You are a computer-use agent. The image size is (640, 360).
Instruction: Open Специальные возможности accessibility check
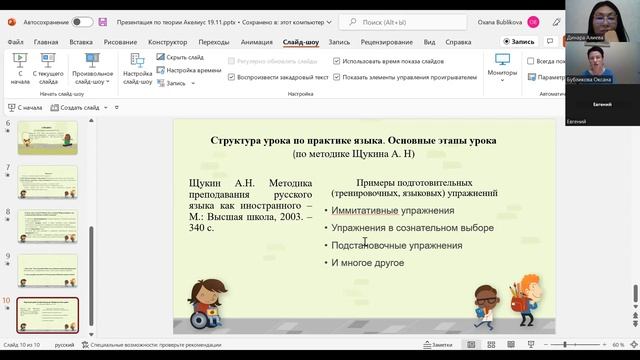click(152, 345)
